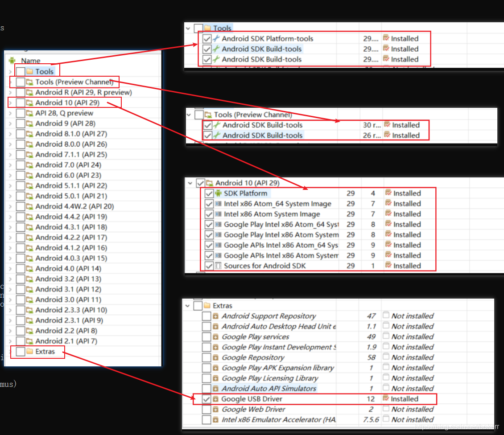Collapse the Extras panel group

[x=187, y=306]
